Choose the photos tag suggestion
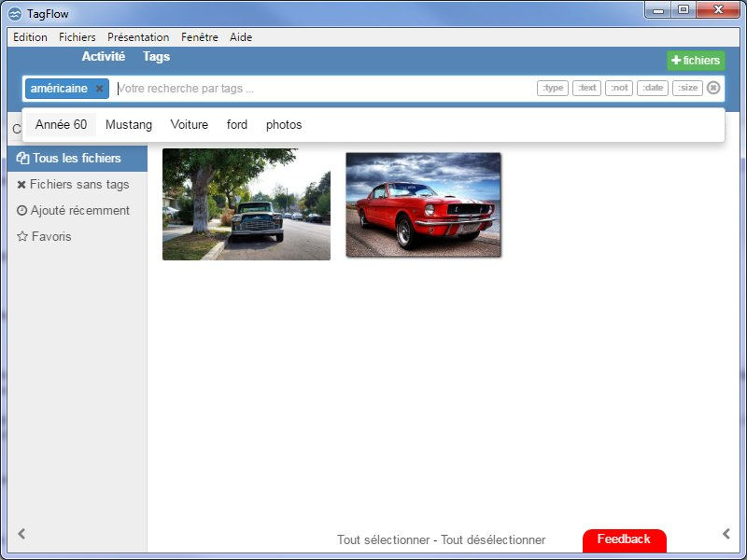This screenshot has width=747, height=560. click(x=284, y=125)
